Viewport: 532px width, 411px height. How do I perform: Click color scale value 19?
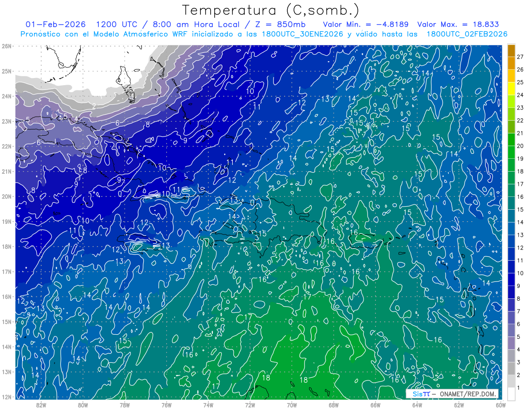coord(520,159)
